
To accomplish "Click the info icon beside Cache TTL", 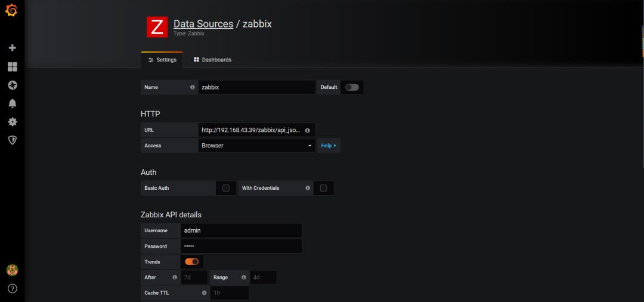I will (204, 293).
